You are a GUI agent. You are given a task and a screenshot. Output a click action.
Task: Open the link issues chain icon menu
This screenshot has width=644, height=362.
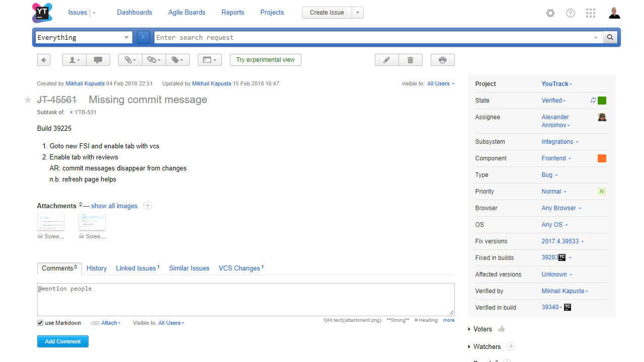154,60
